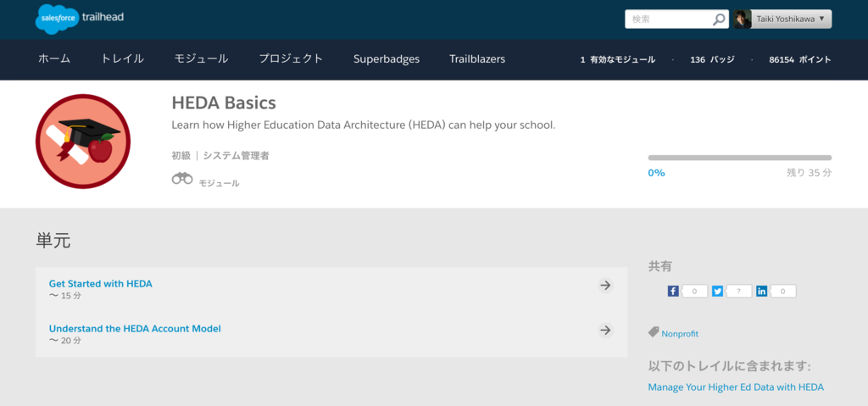This screenshot has width=868, height=406.
Task: Open Understand the HEDA Account Model unit
Action: click(135, 329)
